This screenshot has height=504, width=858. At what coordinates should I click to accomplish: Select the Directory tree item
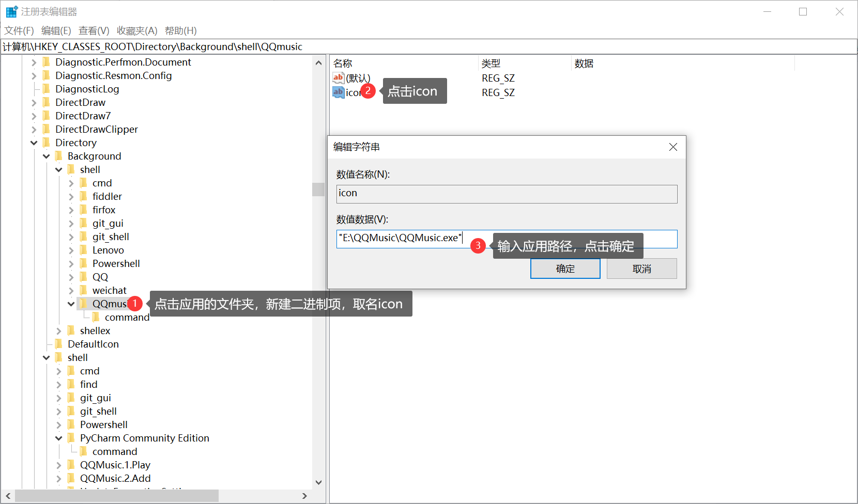coord(76,143)
